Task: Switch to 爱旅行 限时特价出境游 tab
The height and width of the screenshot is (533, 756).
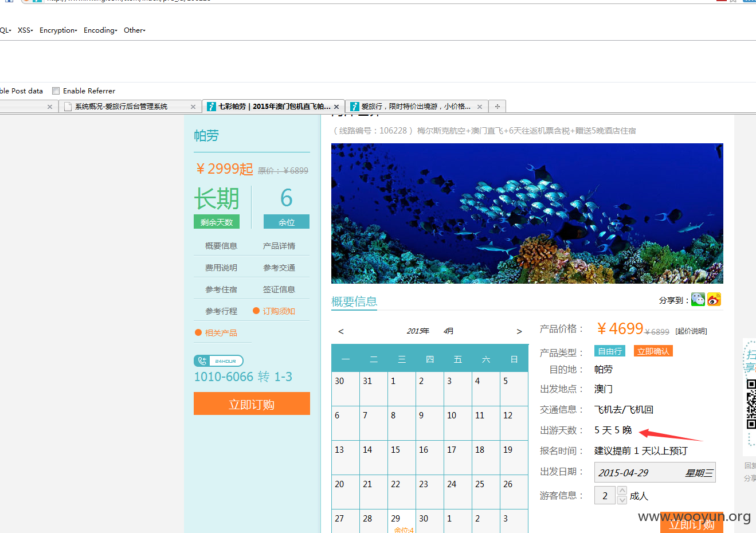Action: pyautogui.click(x=416, y=107)
